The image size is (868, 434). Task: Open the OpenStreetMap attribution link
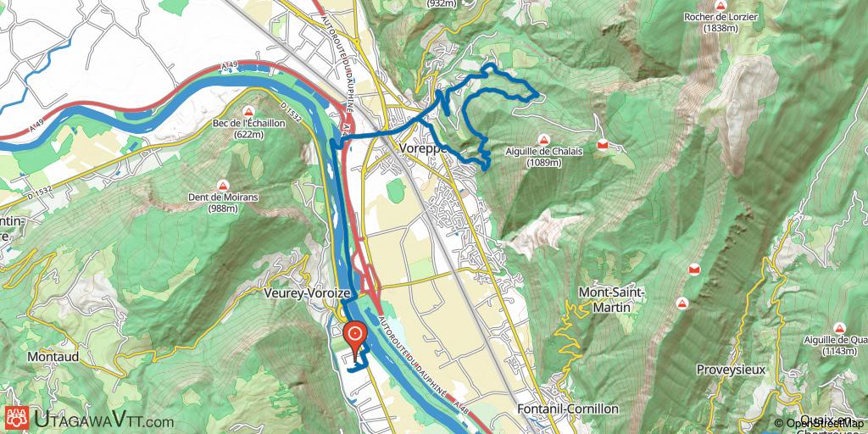(x=821, y=424)
